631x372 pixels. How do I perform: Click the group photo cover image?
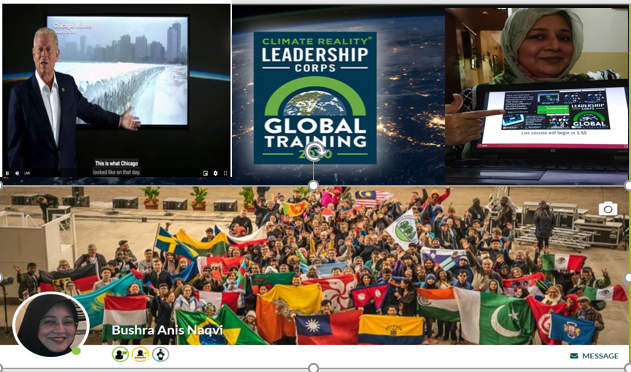[314, 266]
